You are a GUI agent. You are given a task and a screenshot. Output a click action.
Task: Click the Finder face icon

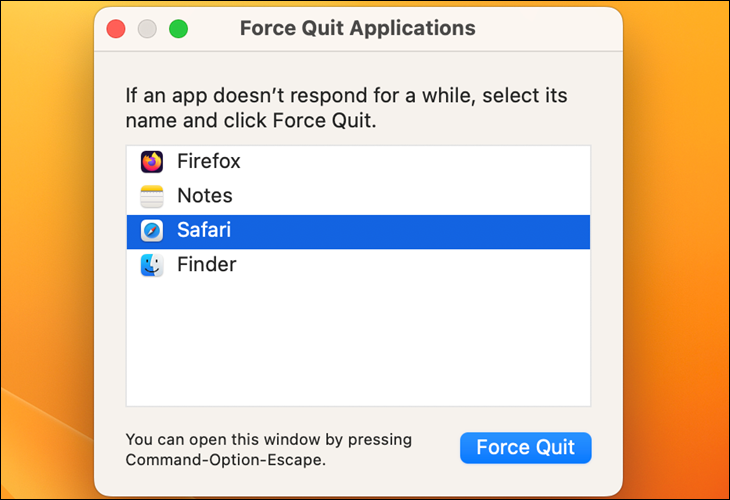pos(152,265)
